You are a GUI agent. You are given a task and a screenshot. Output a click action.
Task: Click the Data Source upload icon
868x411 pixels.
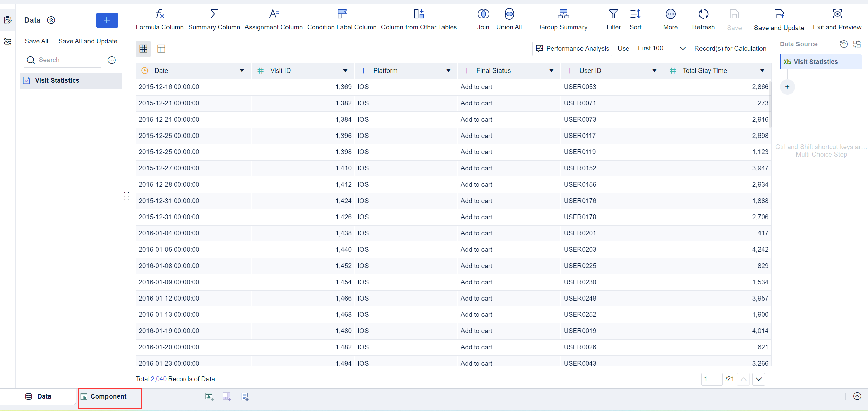click(844, 44)
